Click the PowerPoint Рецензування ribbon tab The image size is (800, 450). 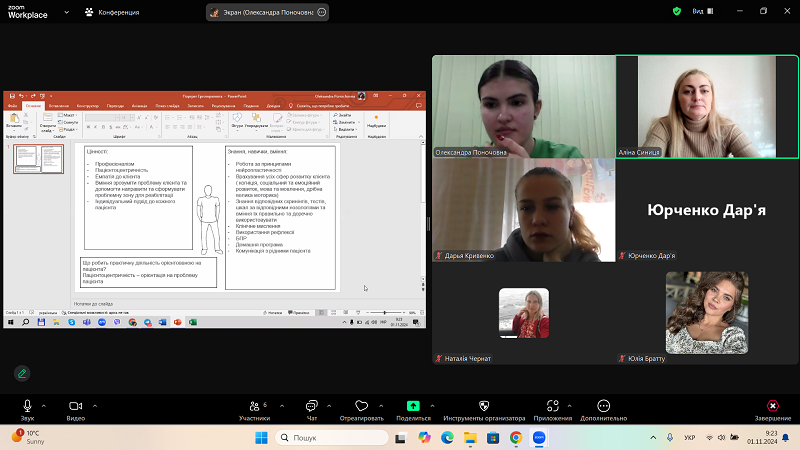point(223,106)
